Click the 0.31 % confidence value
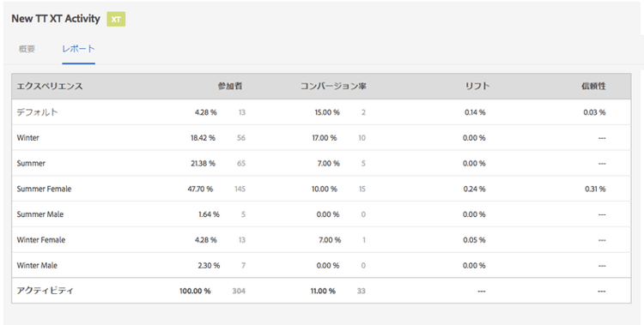The width and height of the screenshot is (644, 325). (595, 190)
